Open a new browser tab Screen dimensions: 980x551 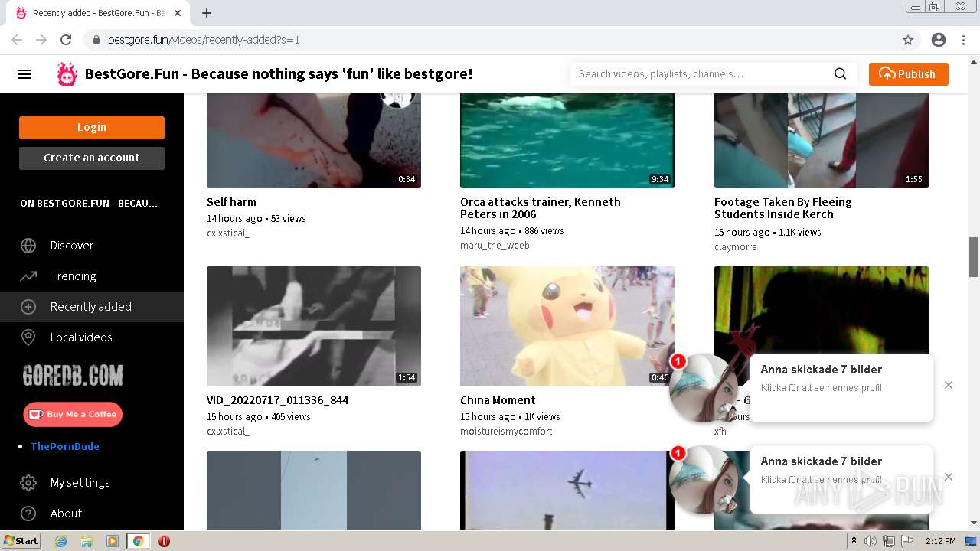click(207, 13)
